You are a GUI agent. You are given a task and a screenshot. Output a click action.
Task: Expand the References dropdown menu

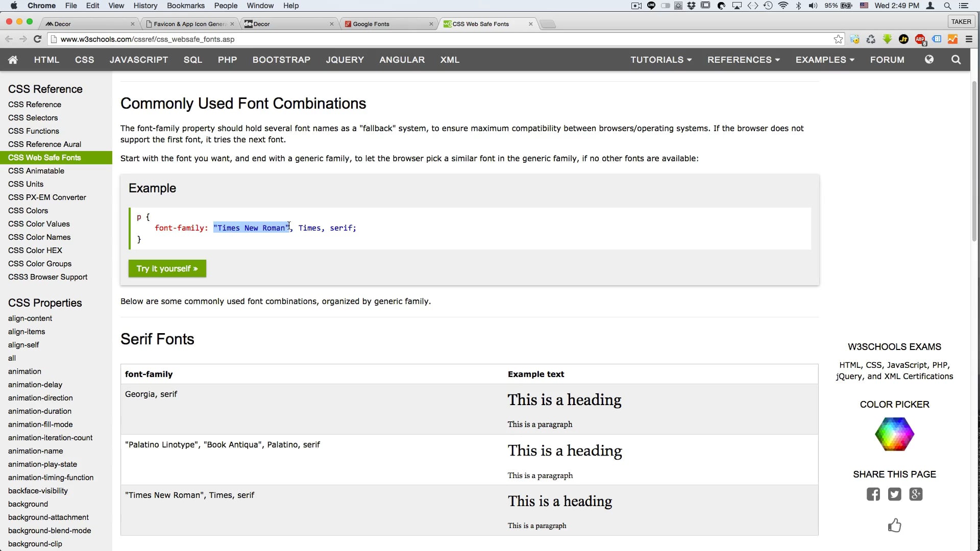[743, 60]
